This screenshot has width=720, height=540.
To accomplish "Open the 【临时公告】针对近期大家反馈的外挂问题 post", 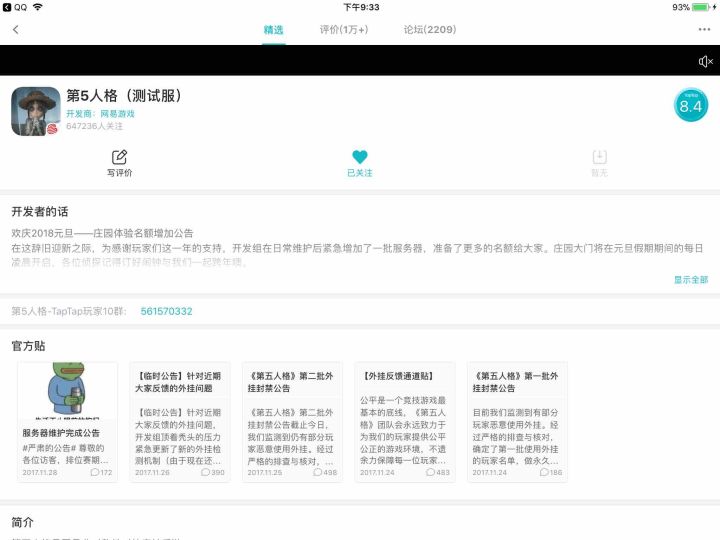I will pyautogui.click(x=180, y=422).
